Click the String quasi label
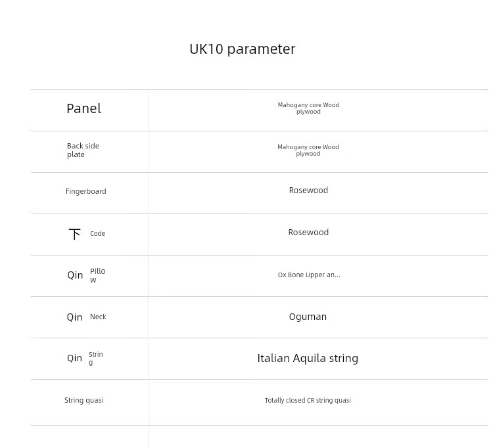493x448 pixels. pyautogui.click(x=83, y=400)
